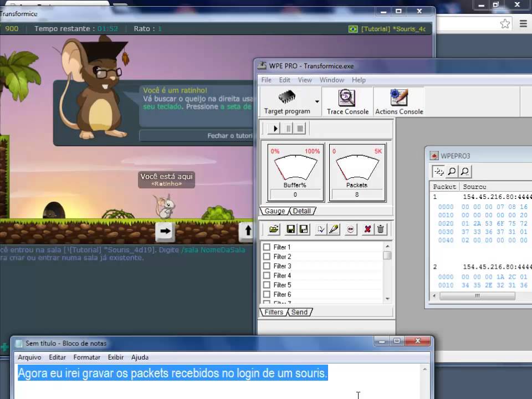
Task: Click the Brazil flag icon in Transformice
Action: [x=353, y=29]
